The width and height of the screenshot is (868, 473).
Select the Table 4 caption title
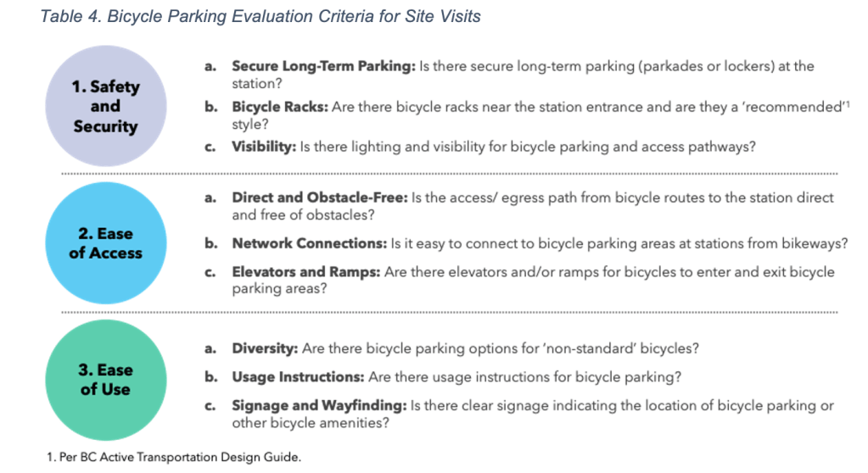coord(260,16)
